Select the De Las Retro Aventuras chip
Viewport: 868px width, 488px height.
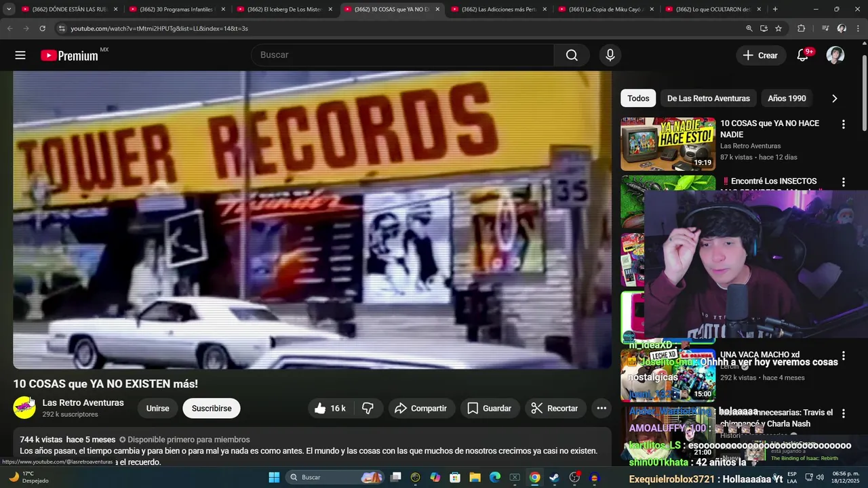point(708,98)
